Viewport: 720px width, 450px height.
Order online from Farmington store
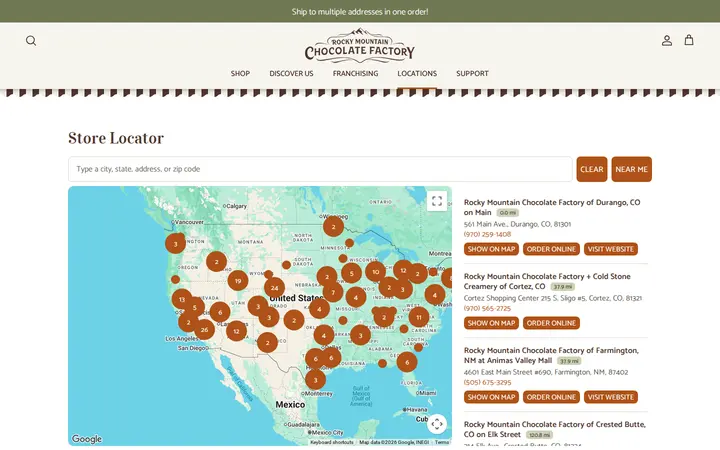pyautogui.click(x=551, y=397)
